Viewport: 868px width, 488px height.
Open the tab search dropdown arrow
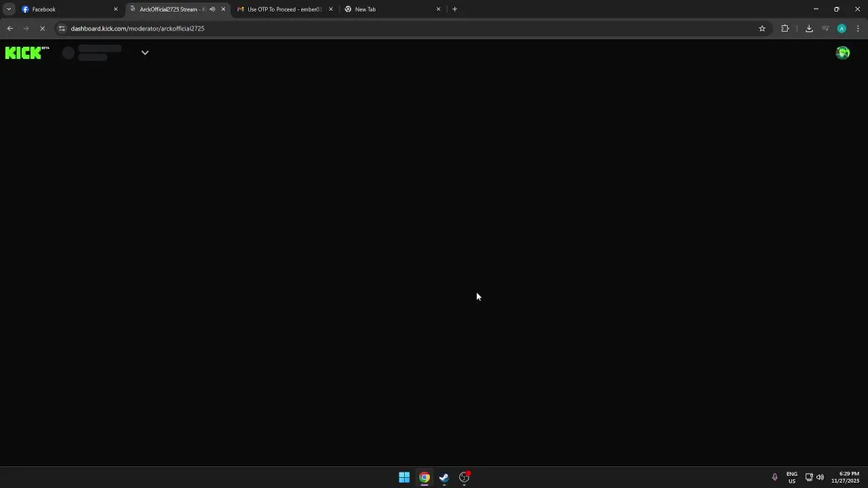click(9, 9)
